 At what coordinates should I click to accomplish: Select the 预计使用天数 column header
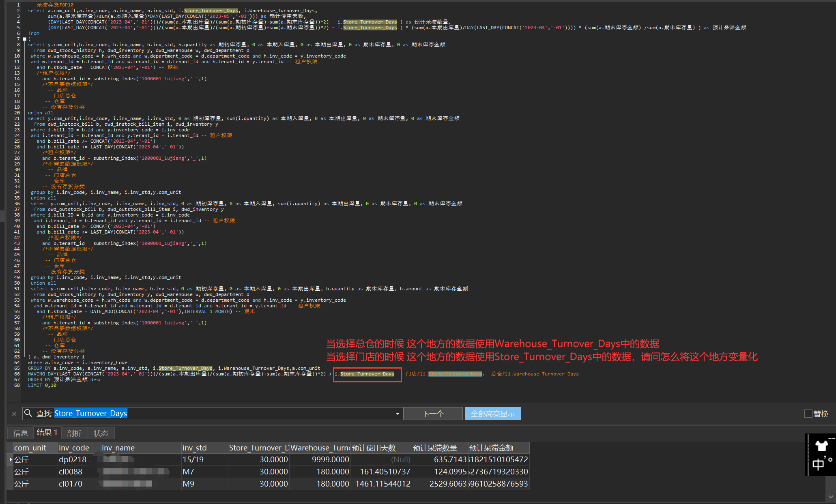(381, 448)
